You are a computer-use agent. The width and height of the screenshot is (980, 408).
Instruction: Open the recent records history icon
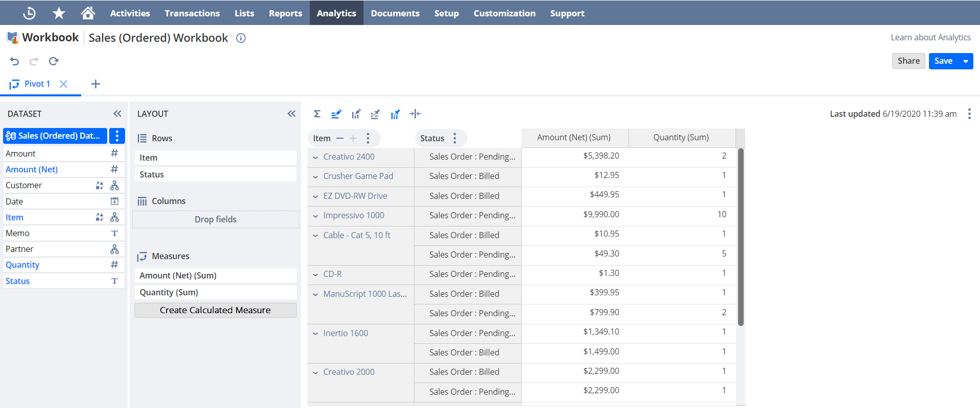(30, 13)
